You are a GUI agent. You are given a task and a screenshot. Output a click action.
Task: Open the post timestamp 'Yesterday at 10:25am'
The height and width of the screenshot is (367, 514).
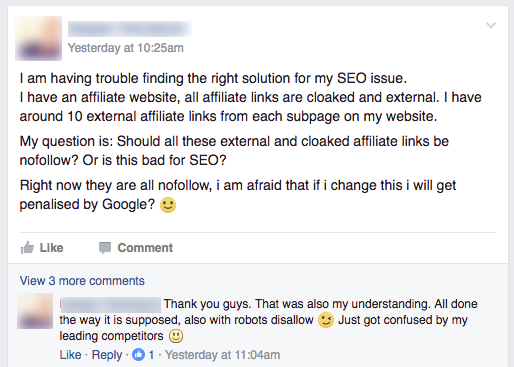[x=126, y=48]
